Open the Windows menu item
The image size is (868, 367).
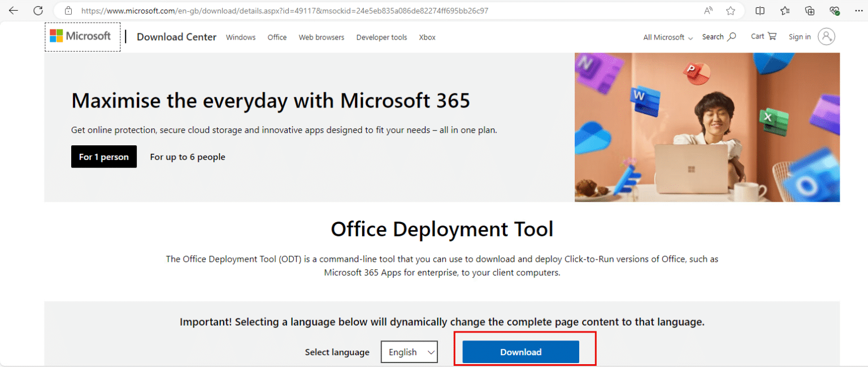(x=241, y=37)
